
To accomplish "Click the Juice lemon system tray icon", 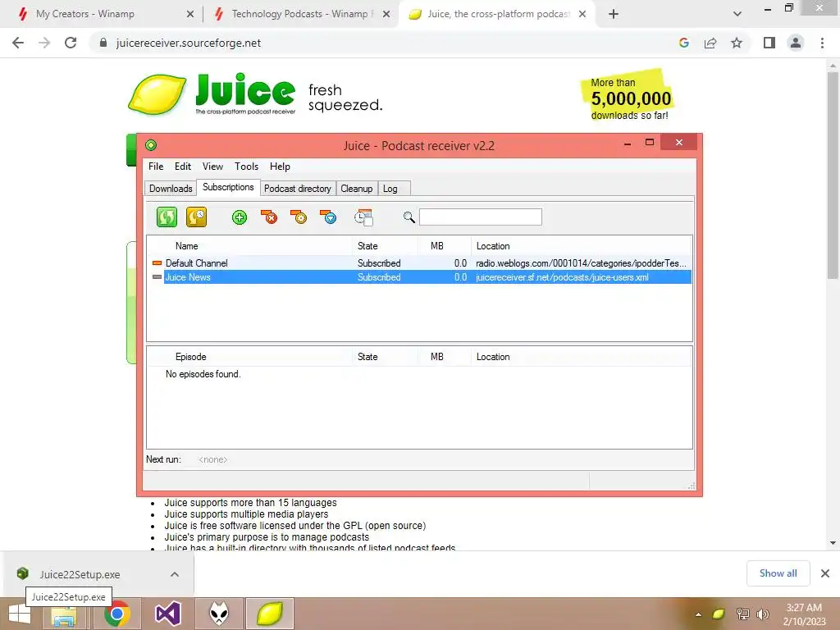I will [x=719, y=614].
